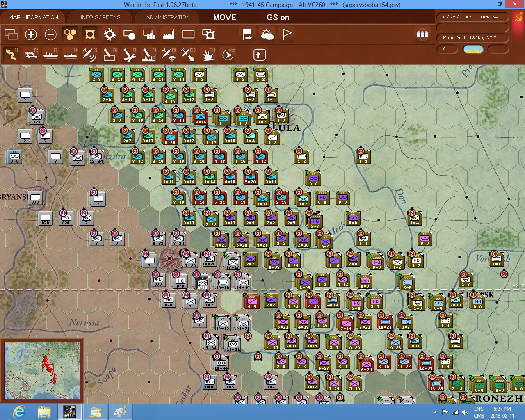Click the pennant flag toolbar icon
This screenshot has width=525, height=420.
pyautogui.click(x=287, y=34)
